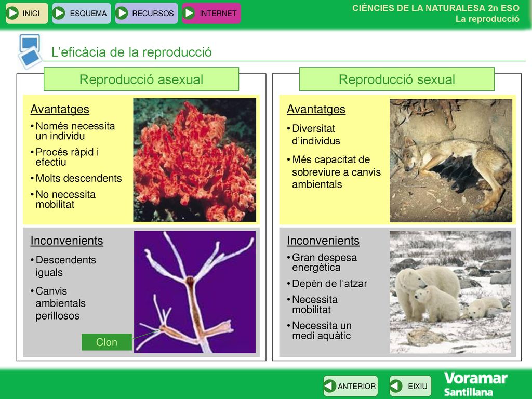Click the Voramar Santillana logo
This screenshot has width=532, height=399.
point(476,384)
